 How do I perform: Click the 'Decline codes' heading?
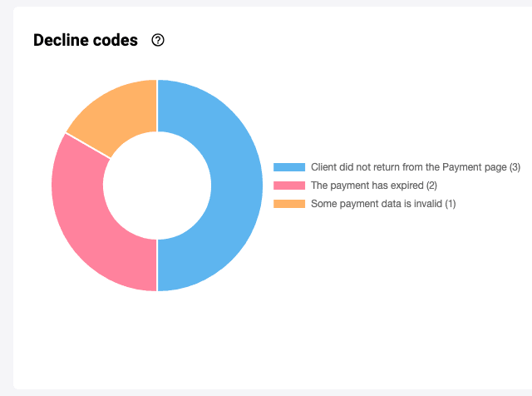[86, 40]
